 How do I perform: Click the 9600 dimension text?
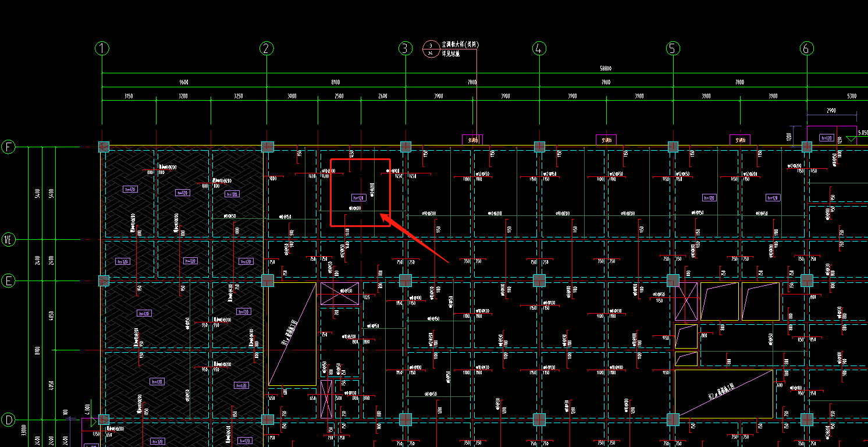(184, 83)
